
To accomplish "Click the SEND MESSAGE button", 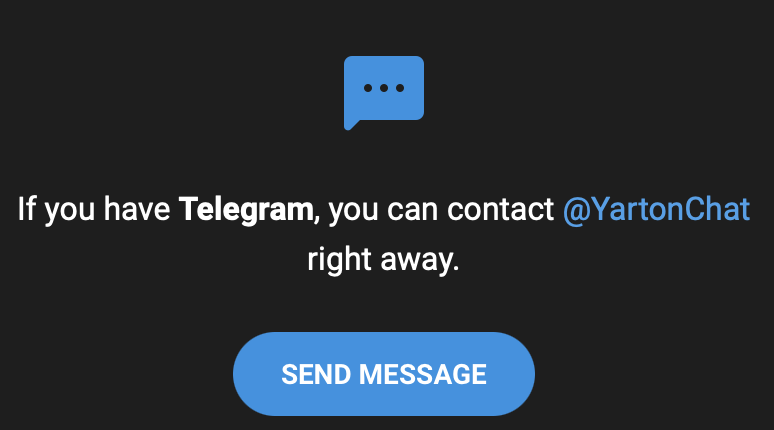I will point(384,374).
